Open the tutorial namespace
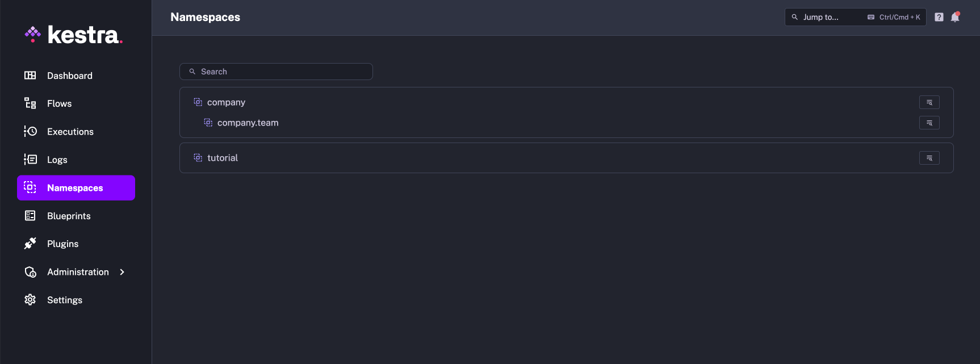This screenshot has height=364, width=980. [223, 157]
